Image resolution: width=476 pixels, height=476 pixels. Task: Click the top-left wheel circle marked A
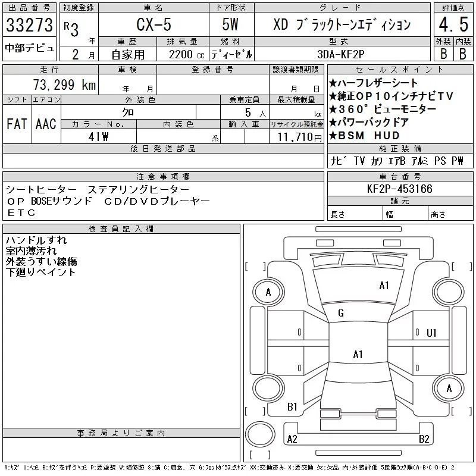tap(268, 292)
